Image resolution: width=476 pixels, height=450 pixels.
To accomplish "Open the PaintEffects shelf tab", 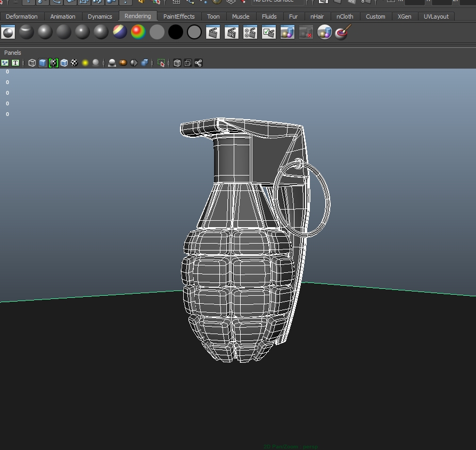I will (x=179, y=16).
